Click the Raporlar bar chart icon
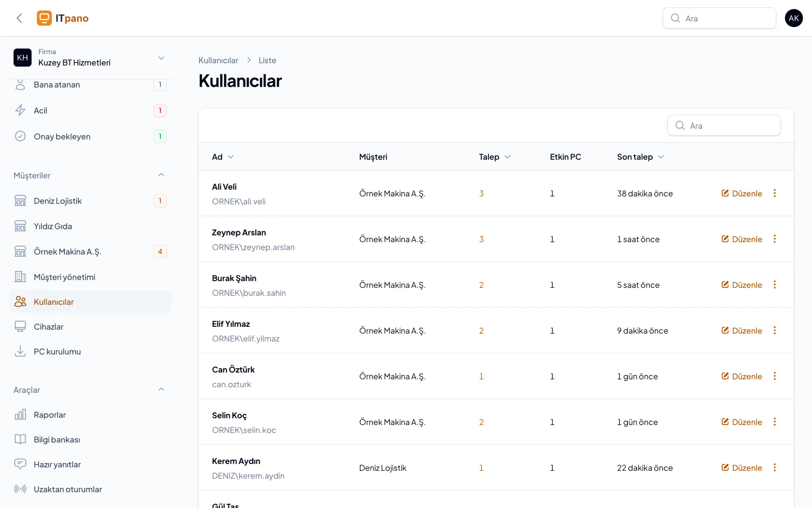 coord(20,415)
